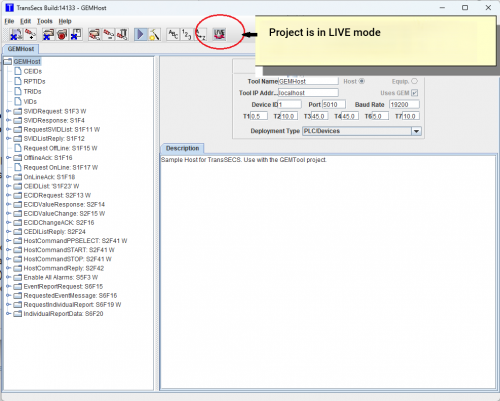Screen dimensions: 500x401
Task: Click the T4 timeout field
Action: [x=350, y=116]
